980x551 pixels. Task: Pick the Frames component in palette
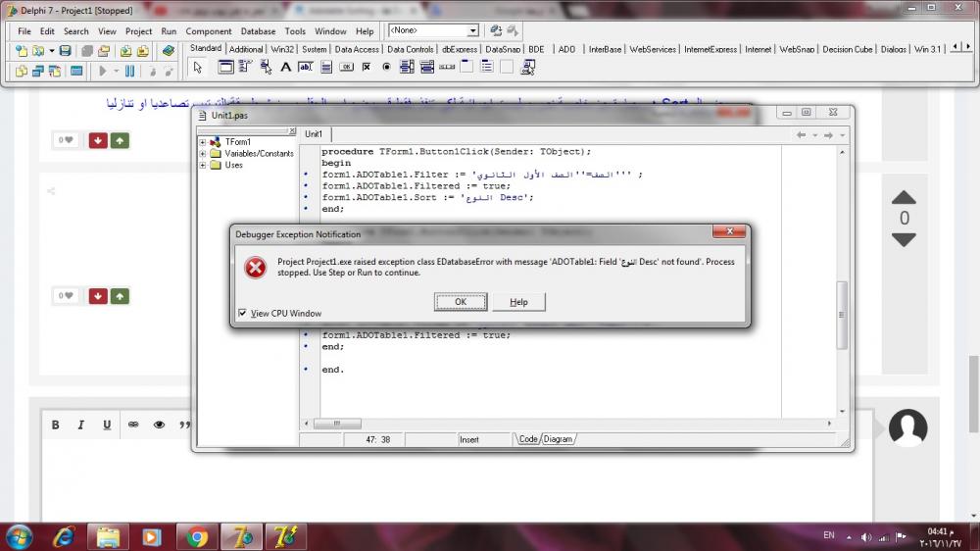(x=225, y=67)
